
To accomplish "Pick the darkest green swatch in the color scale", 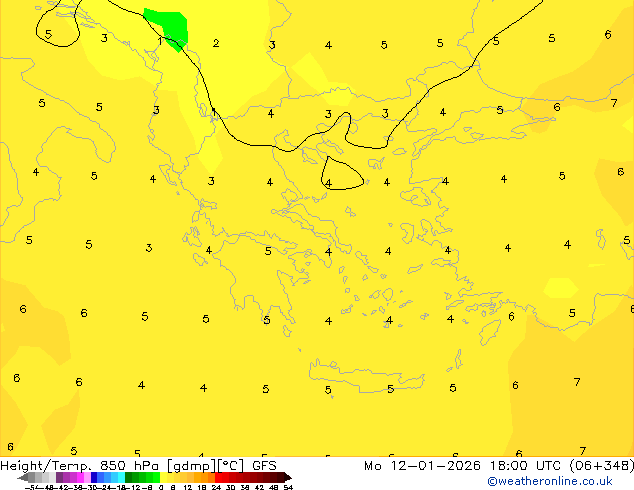I will pyautogui.click(x=128, y=477).
